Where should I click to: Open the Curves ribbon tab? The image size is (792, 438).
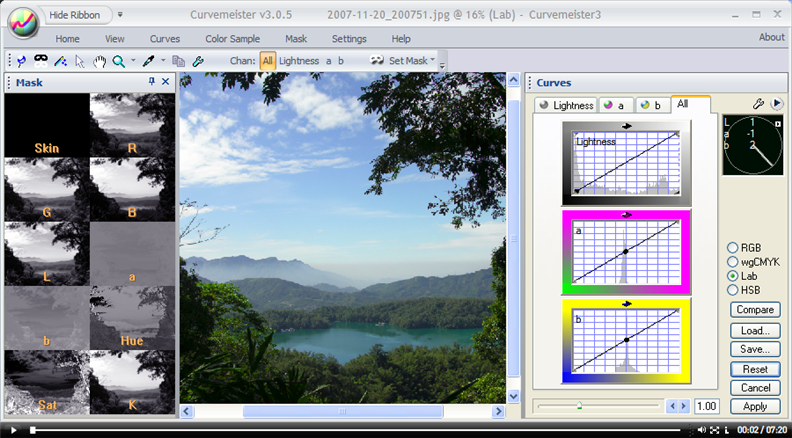click(x=165, y=39)
